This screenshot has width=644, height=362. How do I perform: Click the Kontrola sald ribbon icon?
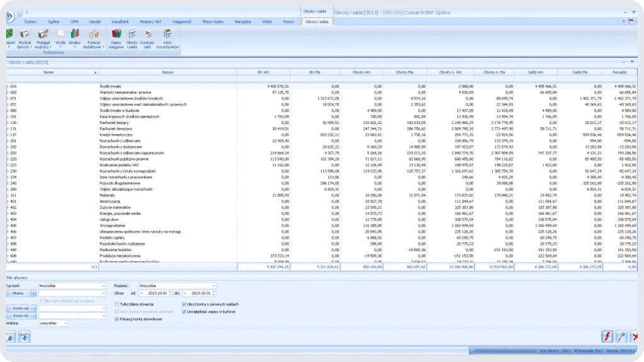148,37
